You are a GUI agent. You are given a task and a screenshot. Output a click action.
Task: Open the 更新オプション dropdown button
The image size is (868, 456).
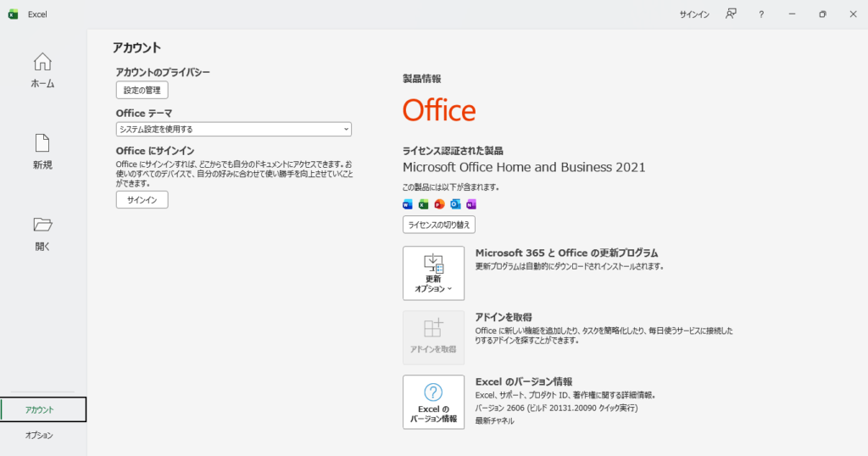pos(433,274)
